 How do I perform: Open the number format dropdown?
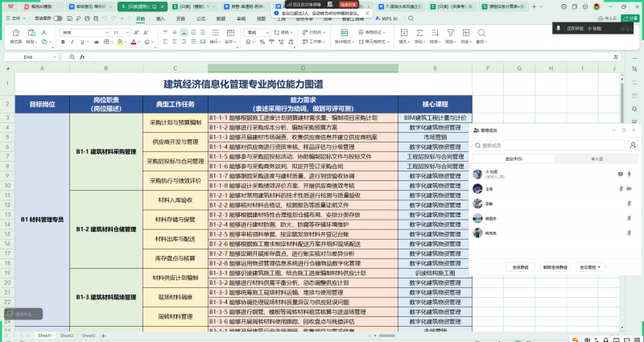[x=267, y=32]
